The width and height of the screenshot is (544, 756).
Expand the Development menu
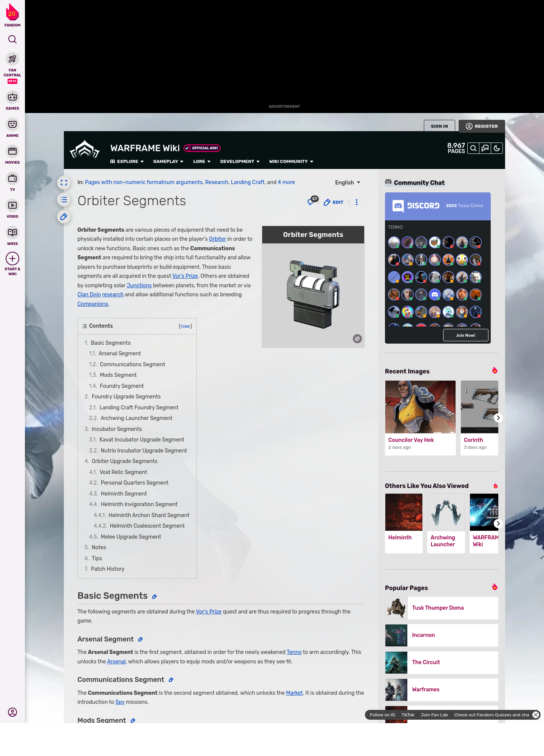point(240,161)
